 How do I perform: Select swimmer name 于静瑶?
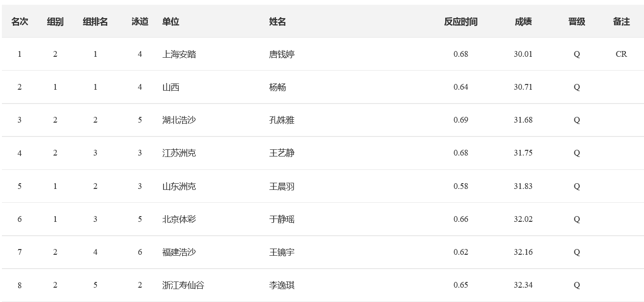[x=282, y=219]
